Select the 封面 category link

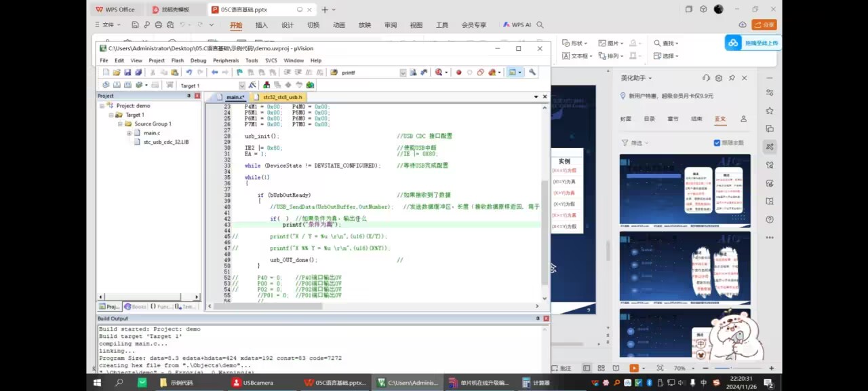click(x=625, y=119)
